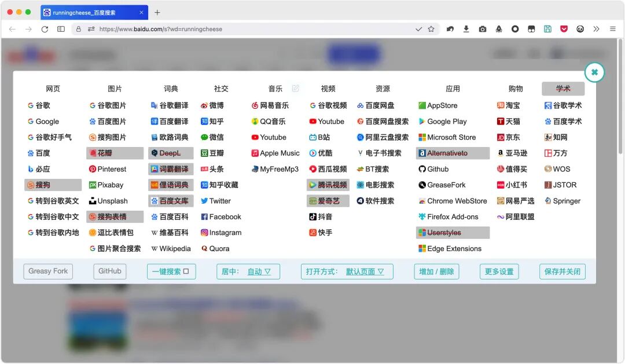
Task: Click the bookmark star icon
Action: click(x=431, y=29)
